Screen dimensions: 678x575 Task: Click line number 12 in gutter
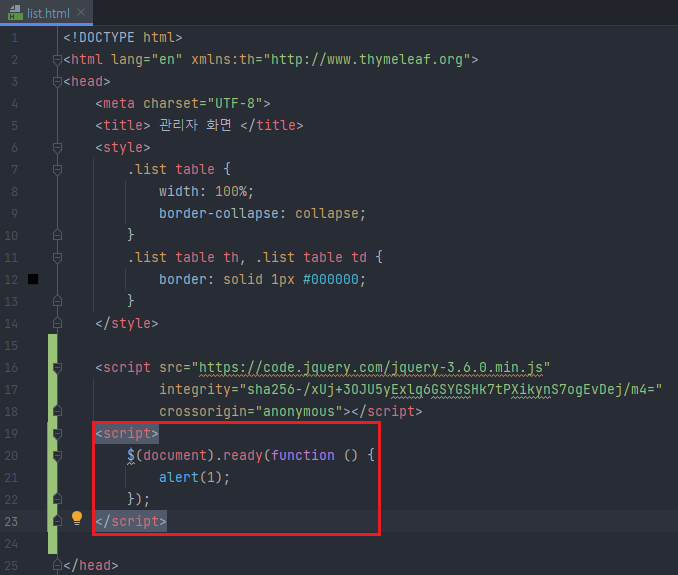click(x=11, y=280)
